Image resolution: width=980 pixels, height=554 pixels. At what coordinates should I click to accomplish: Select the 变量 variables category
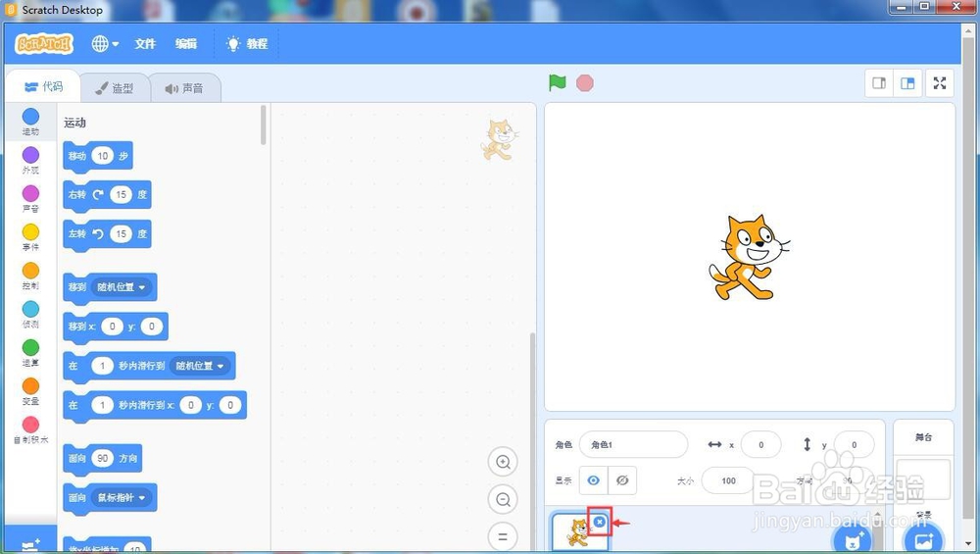click(x=30, y=392)
